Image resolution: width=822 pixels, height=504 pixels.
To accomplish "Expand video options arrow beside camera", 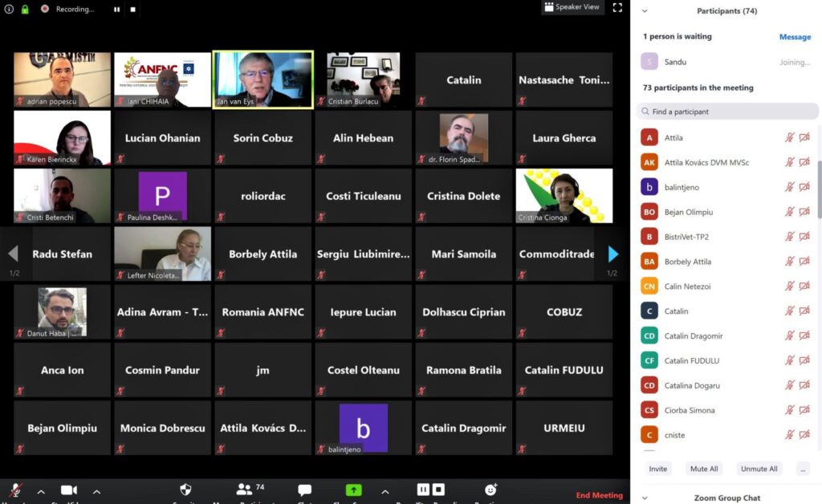I will point(96,491).
